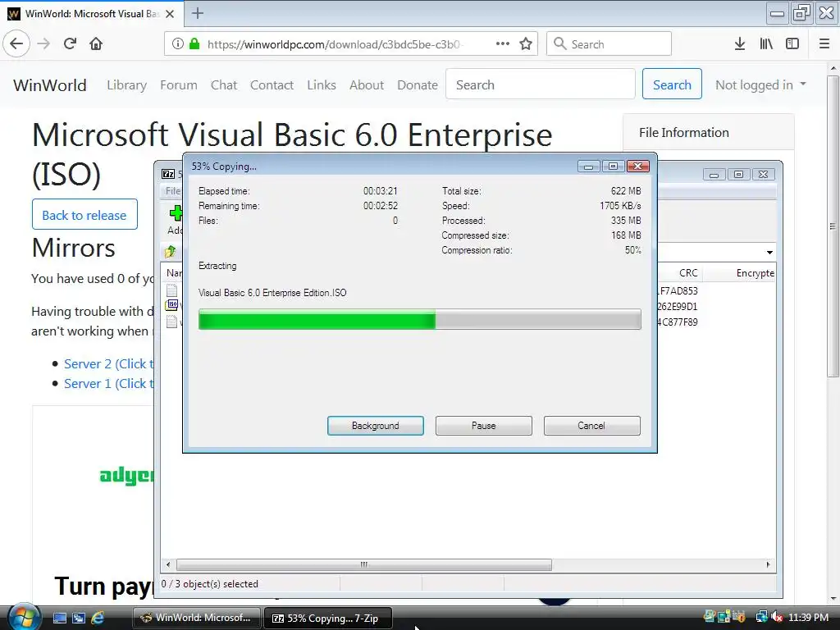Click 53% Copying 7-Zip taskbar button

[x=328, y=618]
